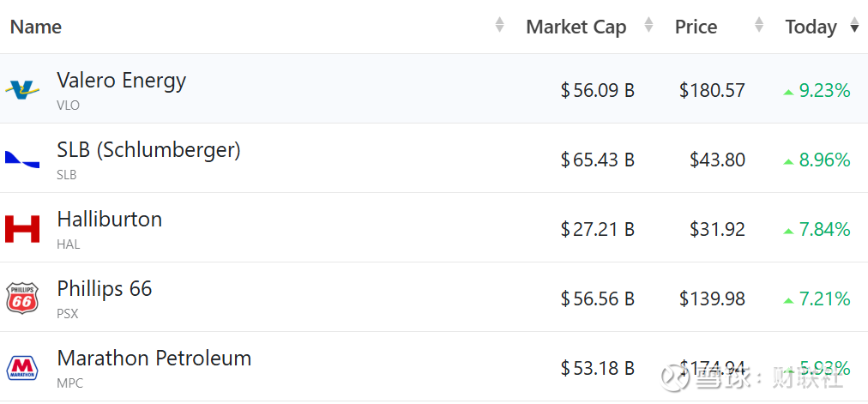Image resolution: width=868 pixels, height=404 pixels.
Task: Click the green up arrow beside 8.96%
Action: click(x=788, y=160)
